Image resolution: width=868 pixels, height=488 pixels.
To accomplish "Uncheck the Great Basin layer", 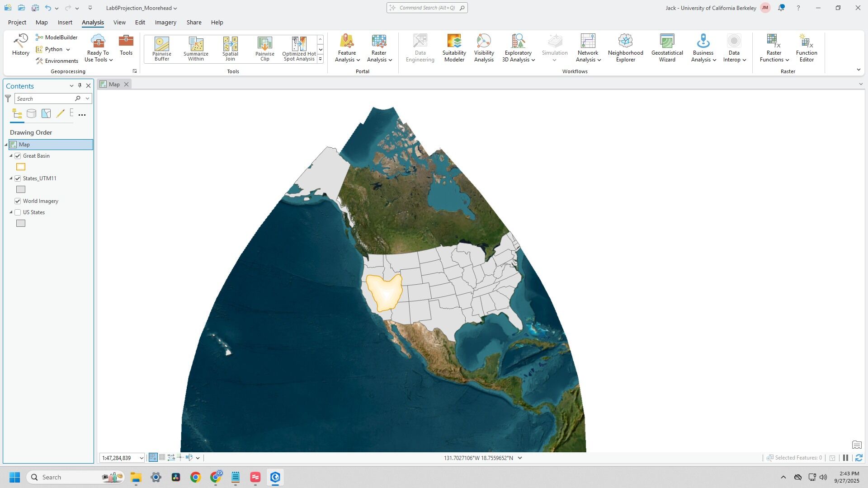I will tap(18, 156).
